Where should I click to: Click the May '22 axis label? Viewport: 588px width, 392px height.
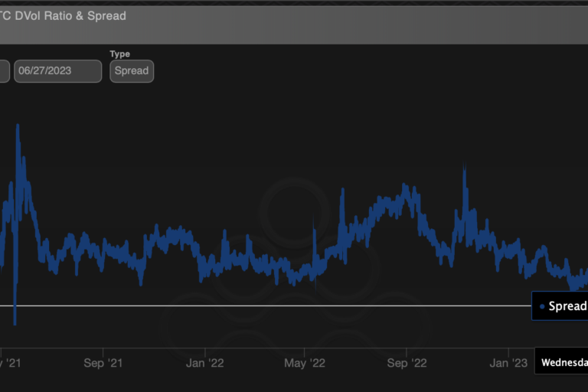pos(305,363)
